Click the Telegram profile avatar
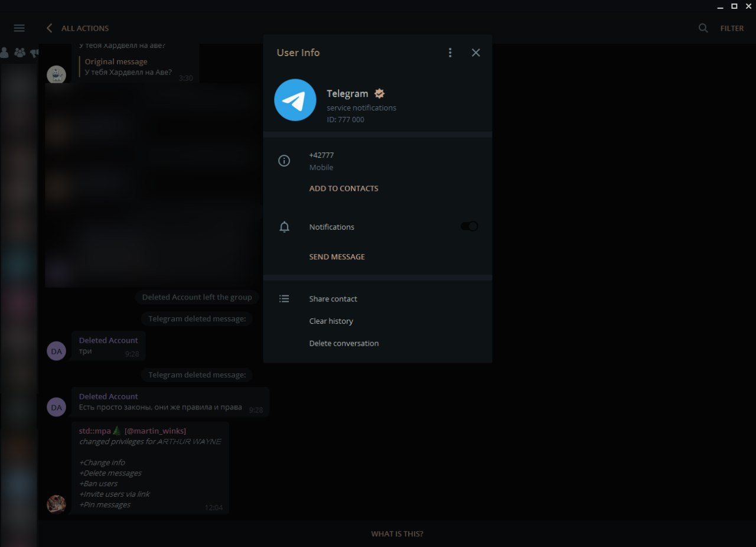 (x=295, y=100)
